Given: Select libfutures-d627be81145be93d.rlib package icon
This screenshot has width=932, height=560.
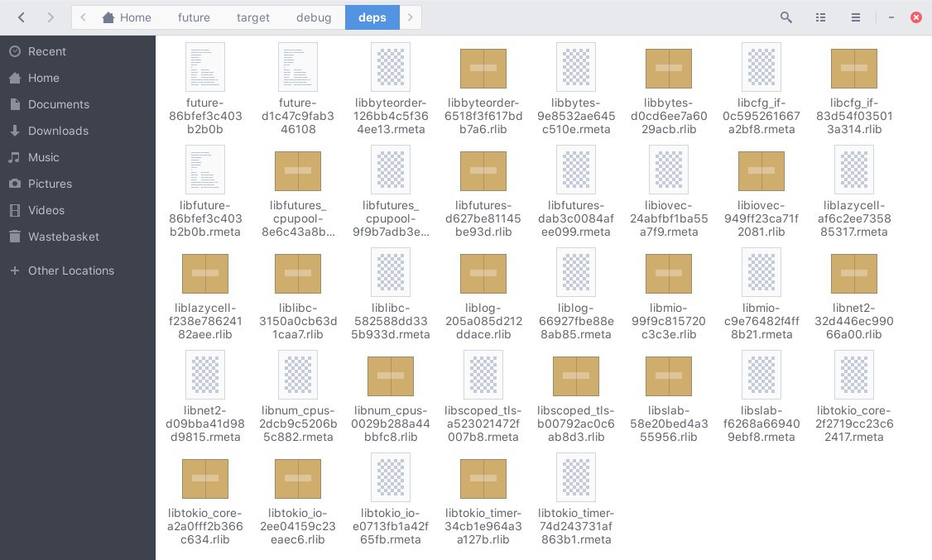Looking at the screenshot, I should point(483,171).
